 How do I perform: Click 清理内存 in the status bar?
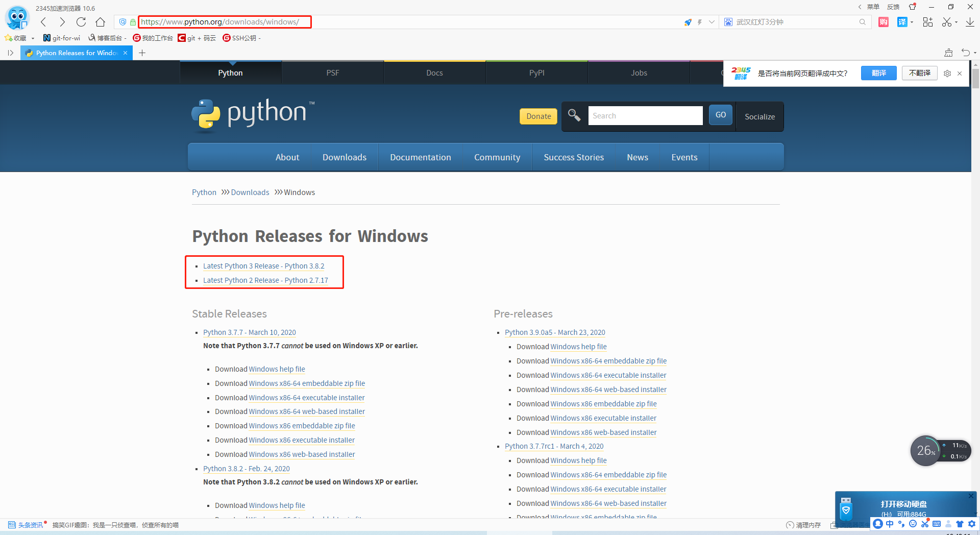point(804,525)
